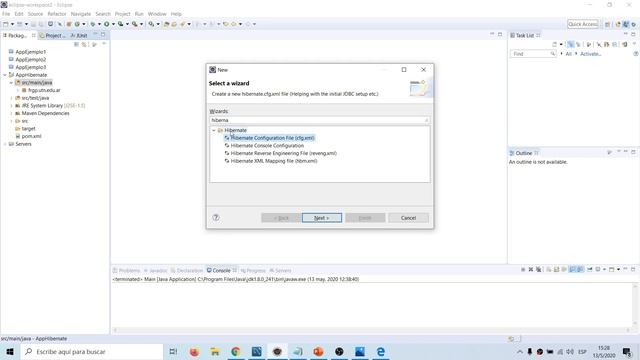The width and height of the screenshot is (640, 360).
Task: Click the Task List Find field
Action: click(533, 54)
